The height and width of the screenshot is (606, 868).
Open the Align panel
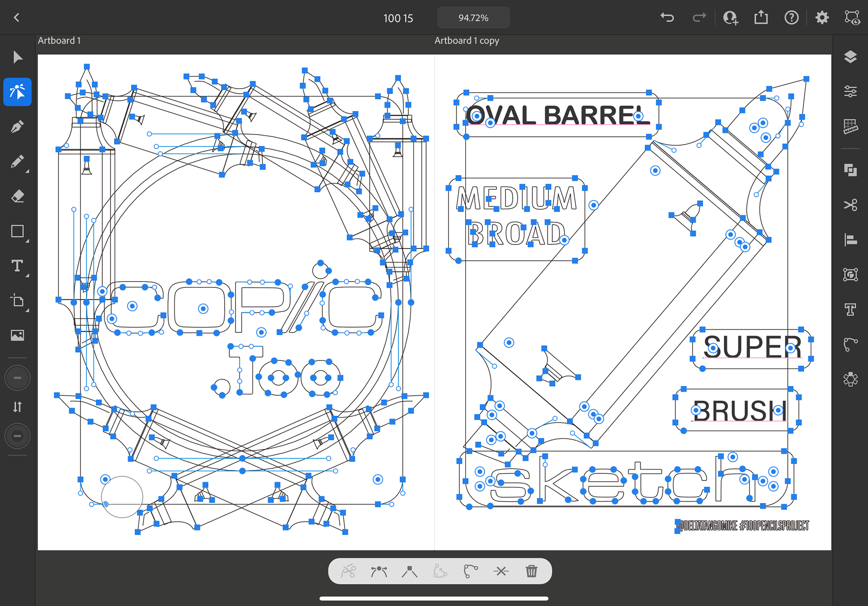click(x=850, y=240)
